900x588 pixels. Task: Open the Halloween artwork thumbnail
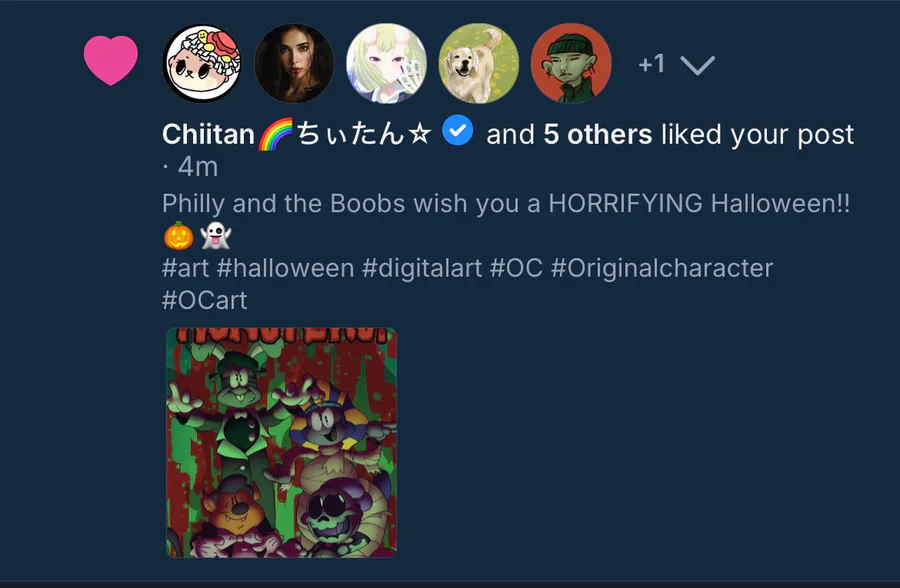tap(281, 442)
